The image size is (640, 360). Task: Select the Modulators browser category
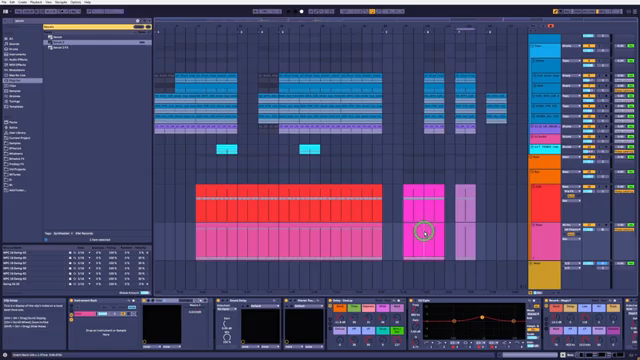(17, 70)
